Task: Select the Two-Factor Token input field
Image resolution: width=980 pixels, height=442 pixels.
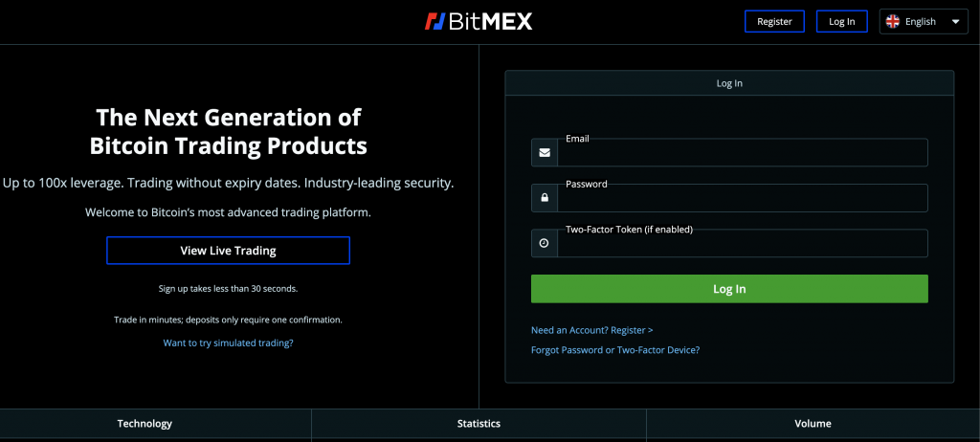Action: (743, 243)
